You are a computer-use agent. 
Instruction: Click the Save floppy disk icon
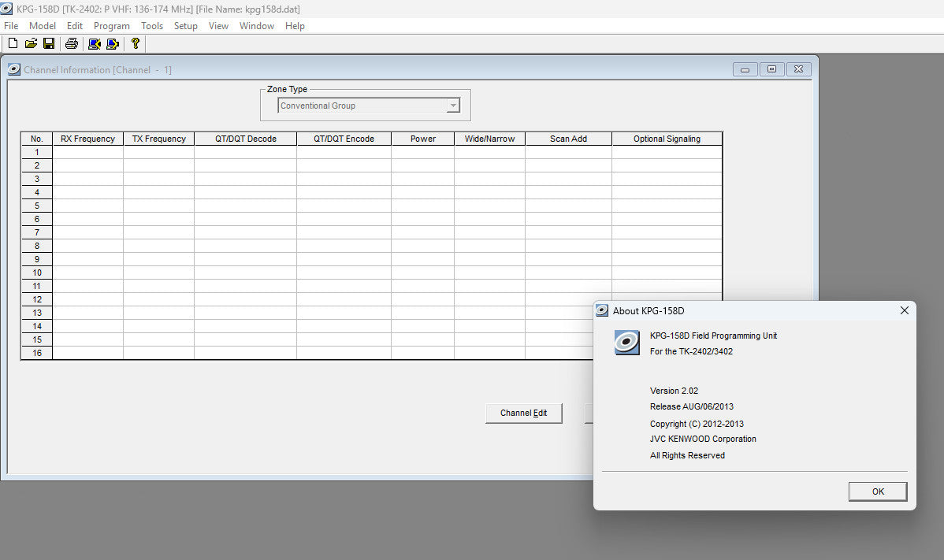coord(49,43)
